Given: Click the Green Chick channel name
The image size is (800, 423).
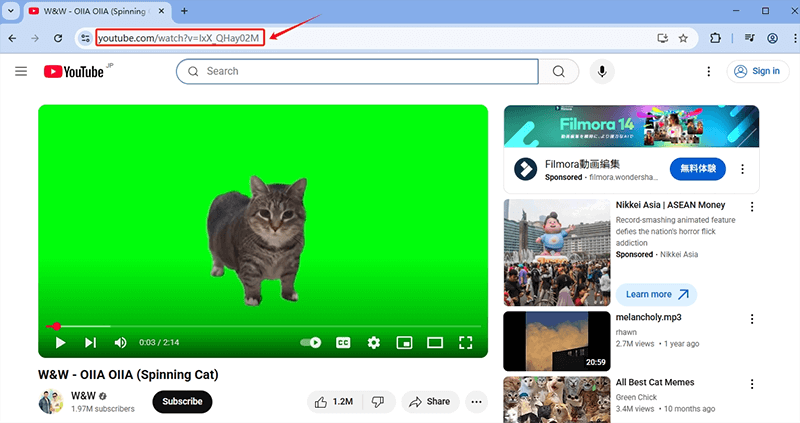Looking at the screenshot, I should (x=636, y=397).
